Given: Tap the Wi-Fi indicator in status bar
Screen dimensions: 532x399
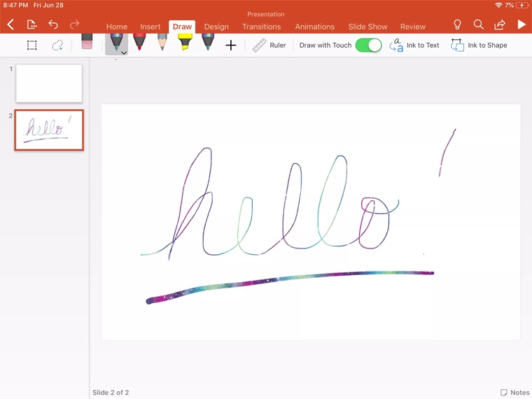Looking at the screenshot, I should coord(498,5).
